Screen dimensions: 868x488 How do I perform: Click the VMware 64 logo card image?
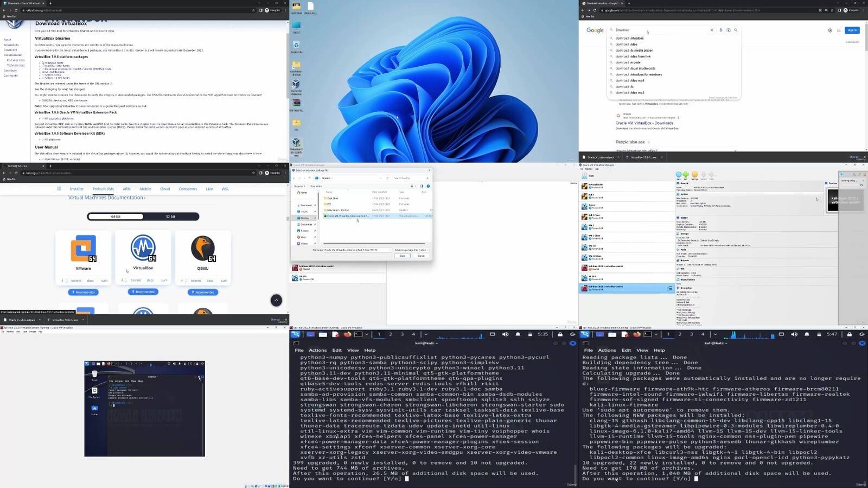[x=84, y=249]
